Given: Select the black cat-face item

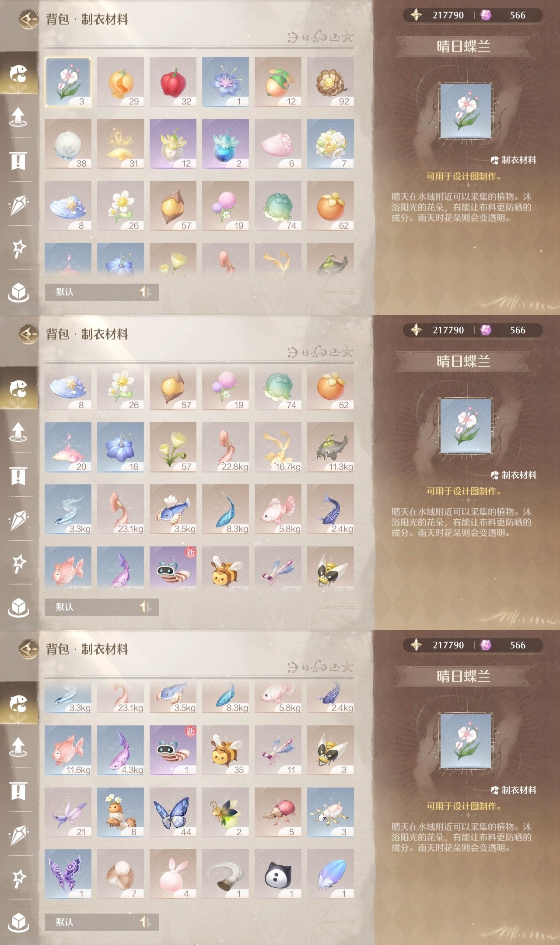Looking at the screenshot, I should coord(278,874).
